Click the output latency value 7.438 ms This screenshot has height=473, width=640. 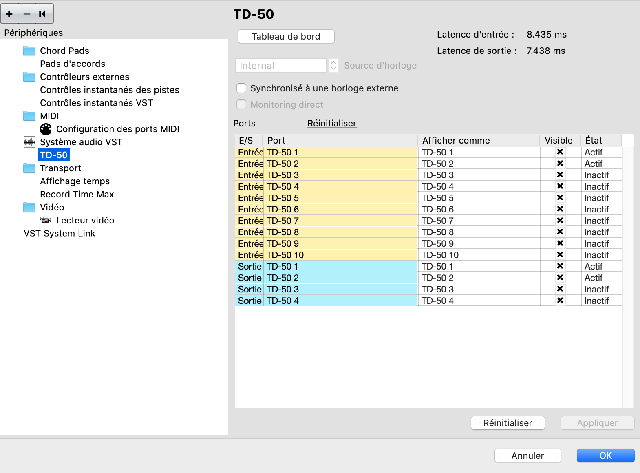546,51
